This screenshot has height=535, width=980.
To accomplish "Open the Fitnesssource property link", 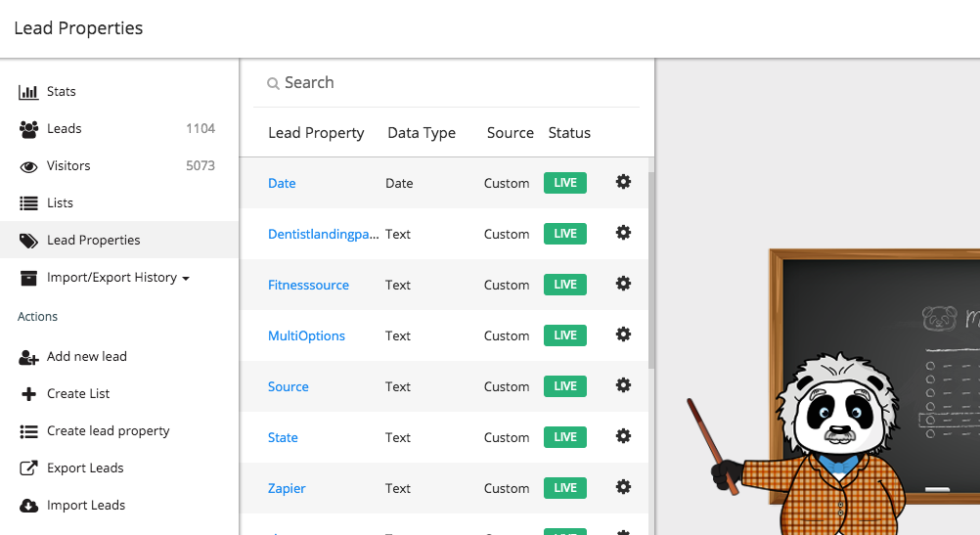I will pos(308,285).
